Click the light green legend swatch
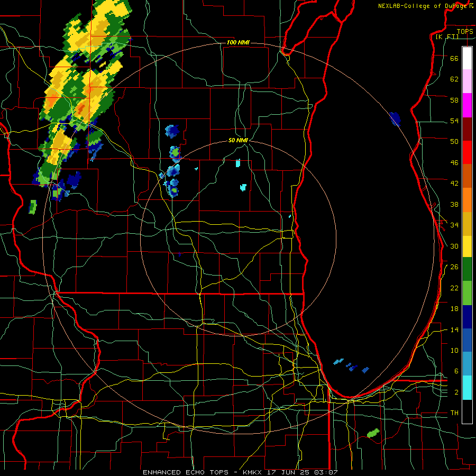 click(467, 293)
